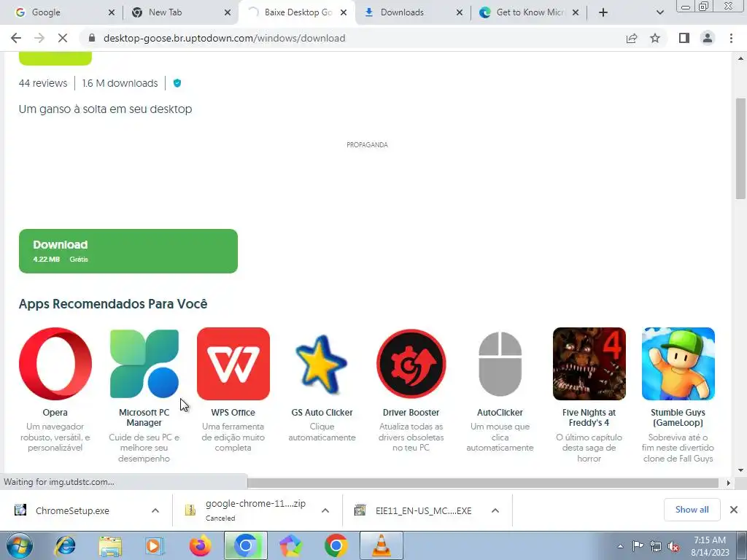Open Chrome's three-dot menu
This screenshot has width=747, height=560.
[731, 38]
